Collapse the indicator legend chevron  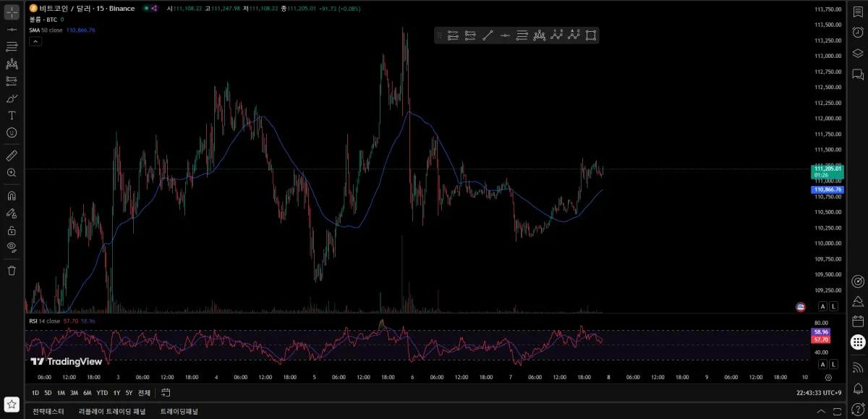(35, 42)
